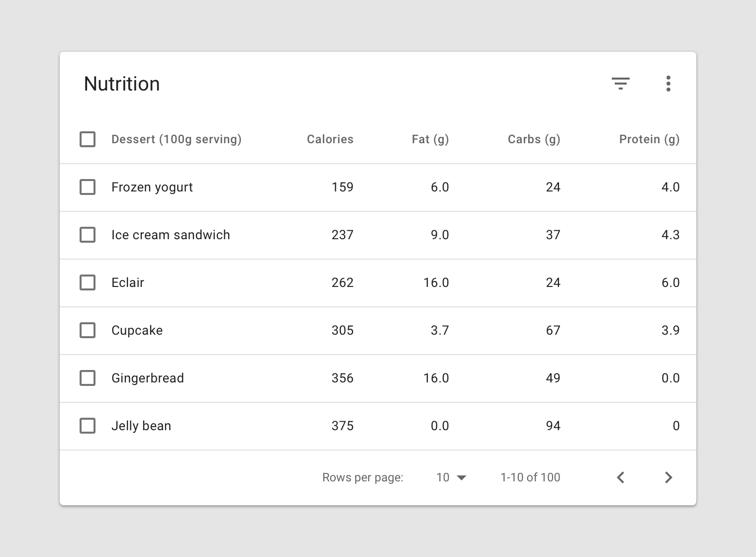Sort by the Calories column header

click(x=330, y=139)
